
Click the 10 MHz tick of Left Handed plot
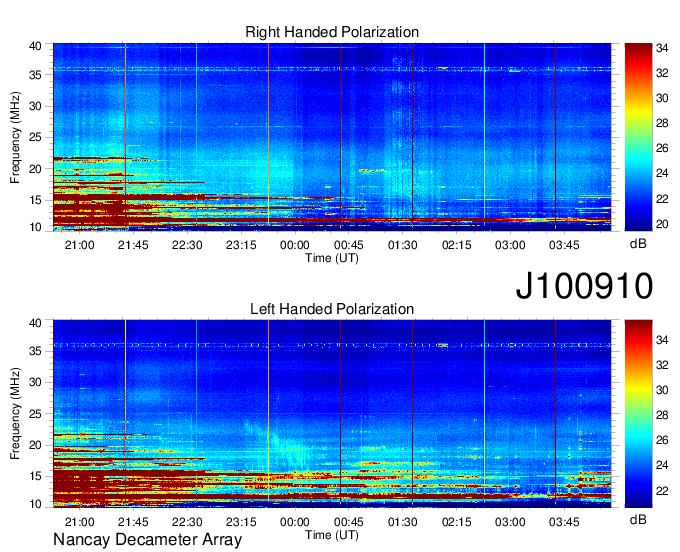35,504
